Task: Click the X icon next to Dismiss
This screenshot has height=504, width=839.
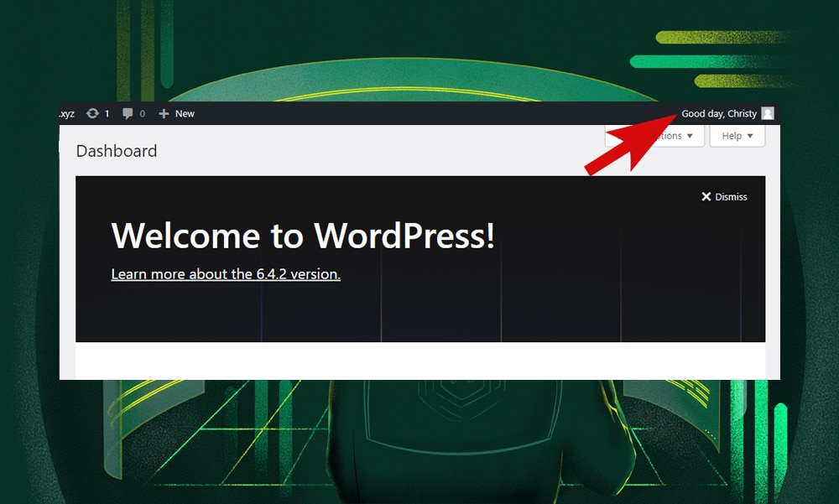Action: click(706, 196)
